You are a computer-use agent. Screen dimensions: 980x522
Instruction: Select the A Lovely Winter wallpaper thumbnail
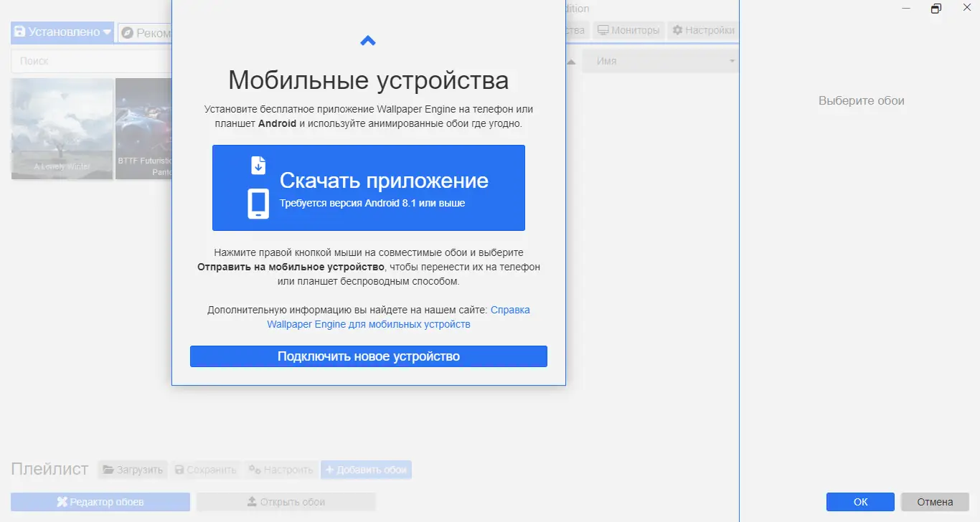62,129
